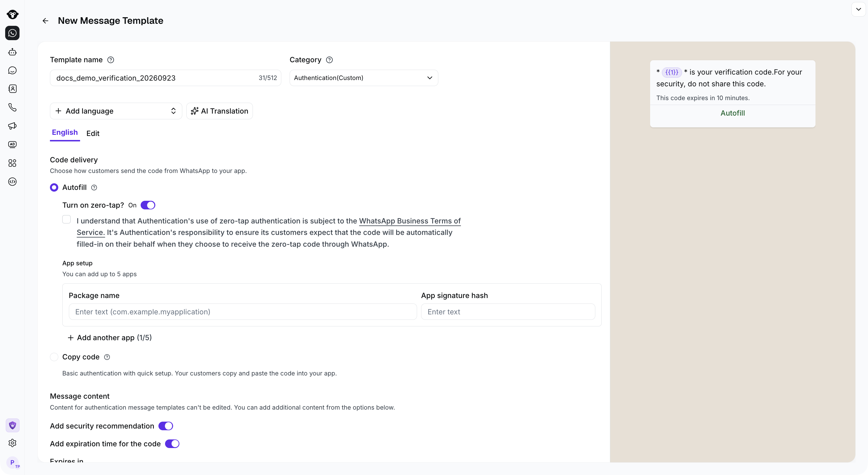
Task: Click the profile avatar labeled P
Action: [12, 463]
